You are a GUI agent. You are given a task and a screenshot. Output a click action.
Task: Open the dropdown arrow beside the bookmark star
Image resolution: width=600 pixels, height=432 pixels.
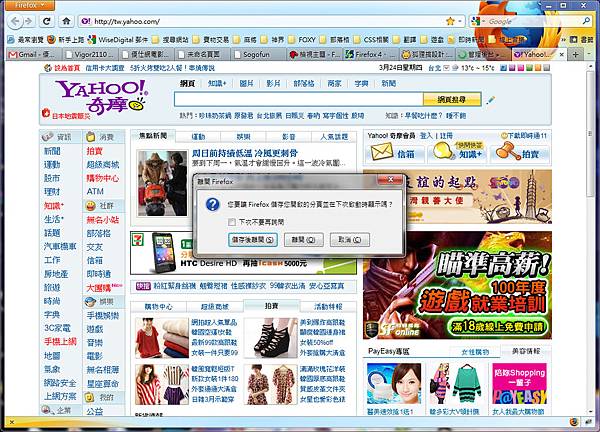coord(460,21)
